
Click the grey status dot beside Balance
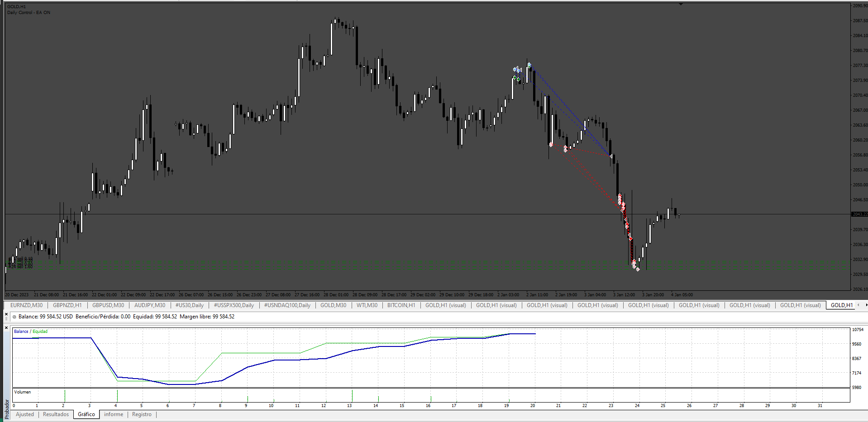14,317
